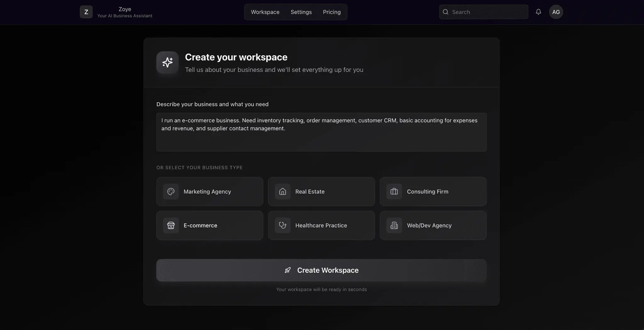The width and height of the screenshot is (644, 330).
Task: Click the Healthcare Practice stethoscope icon
Action: (283, 225)
